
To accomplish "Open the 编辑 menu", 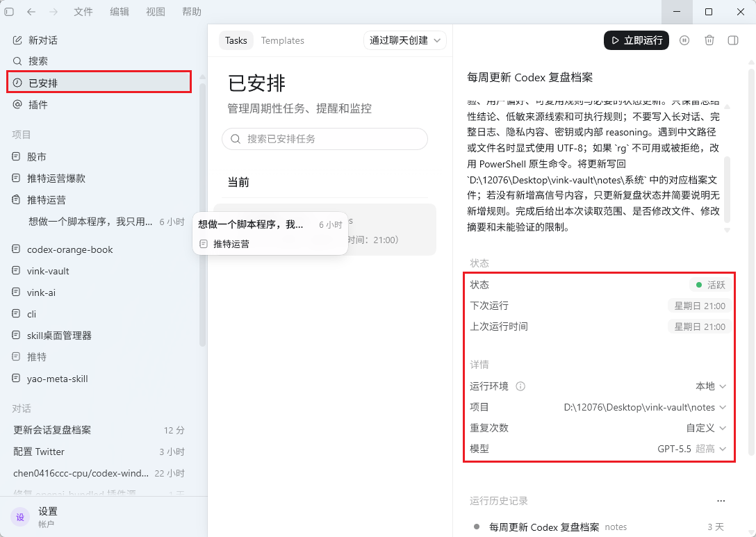I will [x=119, y=12].
